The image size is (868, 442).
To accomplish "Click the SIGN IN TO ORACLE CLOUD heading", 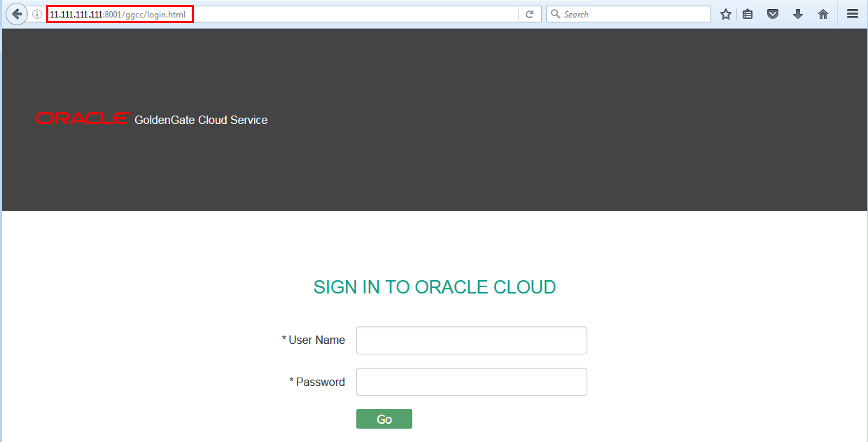I will point(434,286).
